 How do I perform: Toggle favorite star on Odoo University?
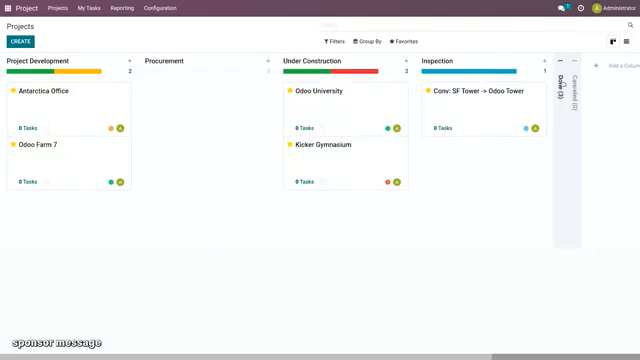pos(290,91)
